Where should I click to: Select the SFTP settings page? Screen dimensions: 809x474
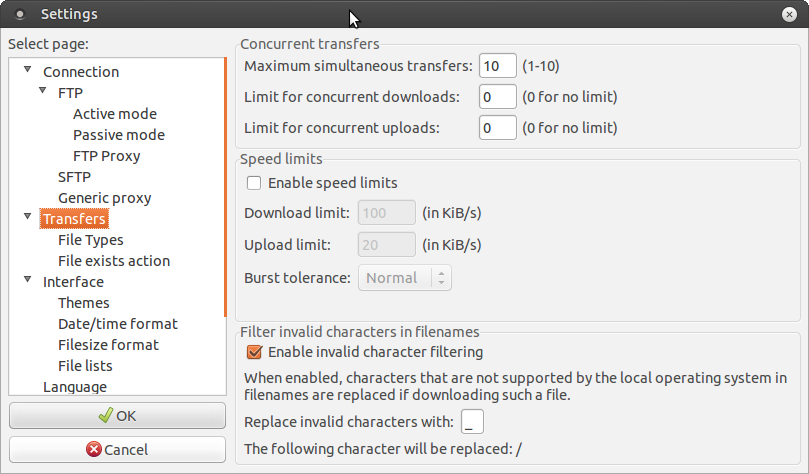[74, 177]
